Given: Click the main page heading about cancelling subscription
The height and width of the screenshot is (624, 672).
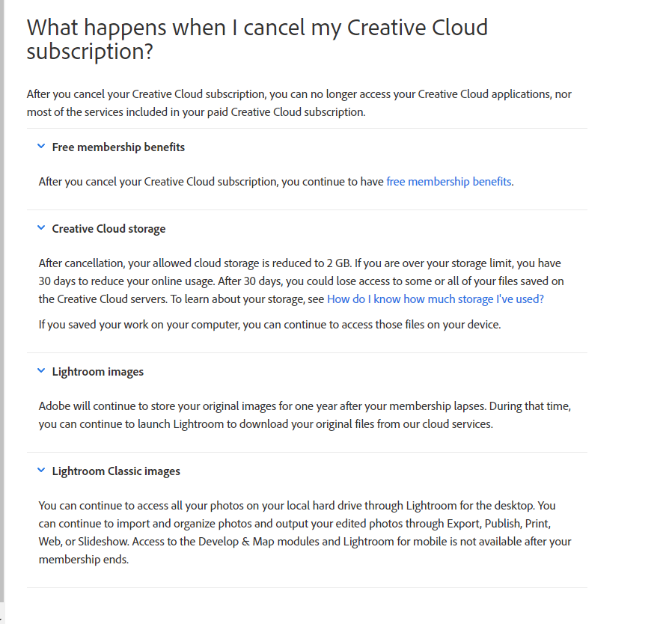Looking at the screenshot, I should 257,40.
